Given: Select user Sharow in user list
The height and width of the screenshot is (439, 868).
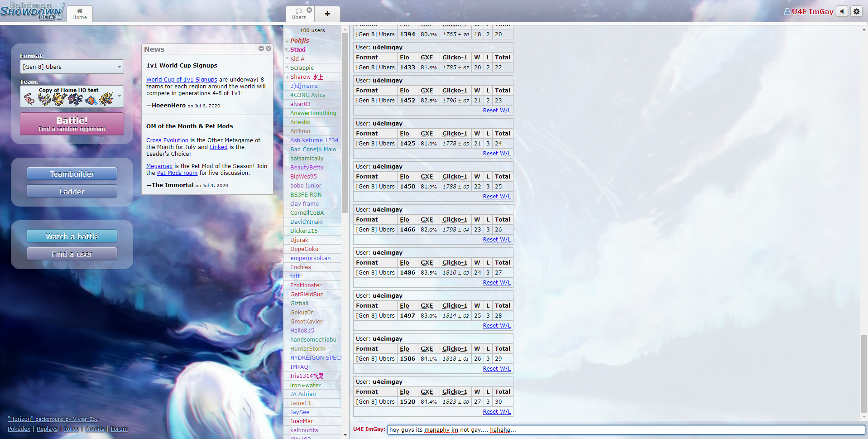Looking at the screenshot, I should [312, 77].
